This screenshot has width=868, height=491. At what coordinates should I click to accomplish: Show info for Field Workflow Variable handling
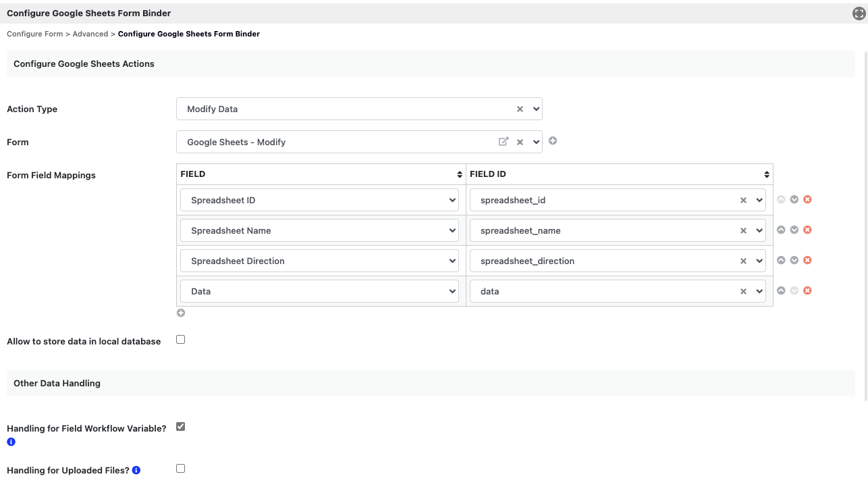point(11,442)
